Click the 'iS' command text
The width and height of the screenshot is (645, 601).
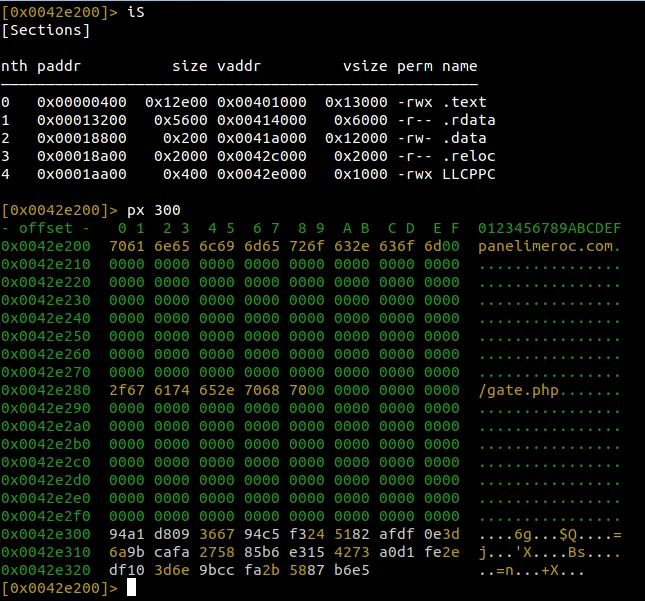click(x=136, y=12)
